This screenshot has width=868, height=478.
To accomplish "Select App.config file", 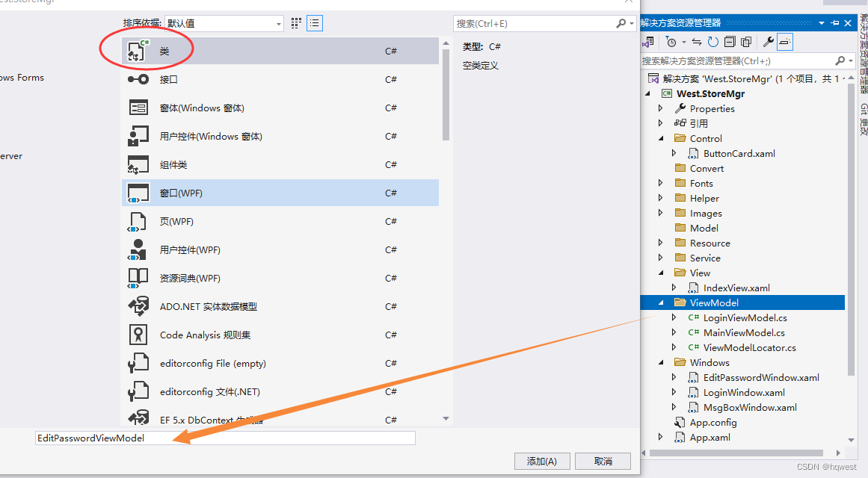I will point(713,422).
